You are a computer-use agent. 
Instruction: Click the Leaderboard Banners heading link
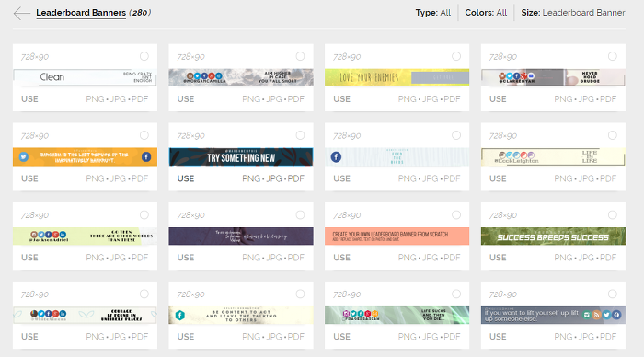[x=81, y=13]
